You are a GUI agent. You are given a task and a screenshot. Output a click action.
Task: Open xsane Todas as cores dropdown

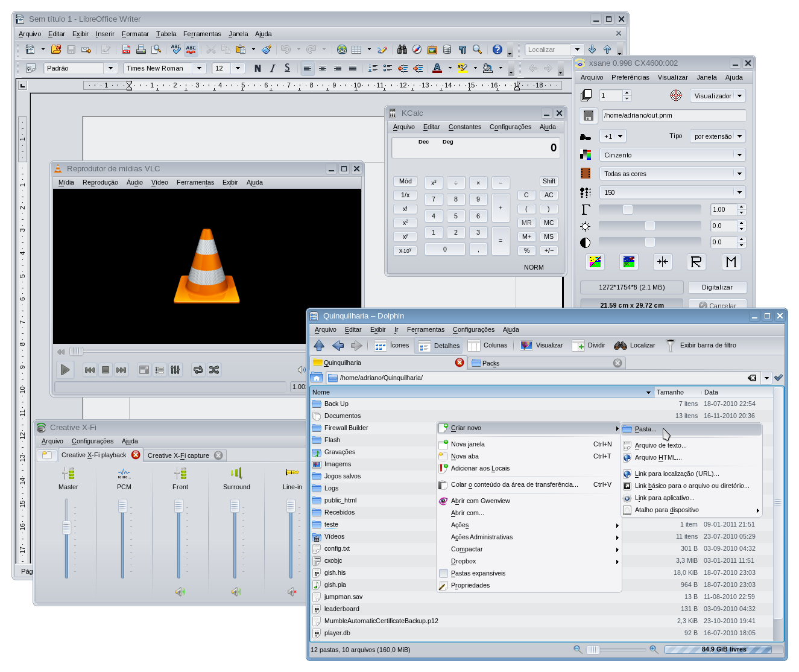click(x=672, y=174)
